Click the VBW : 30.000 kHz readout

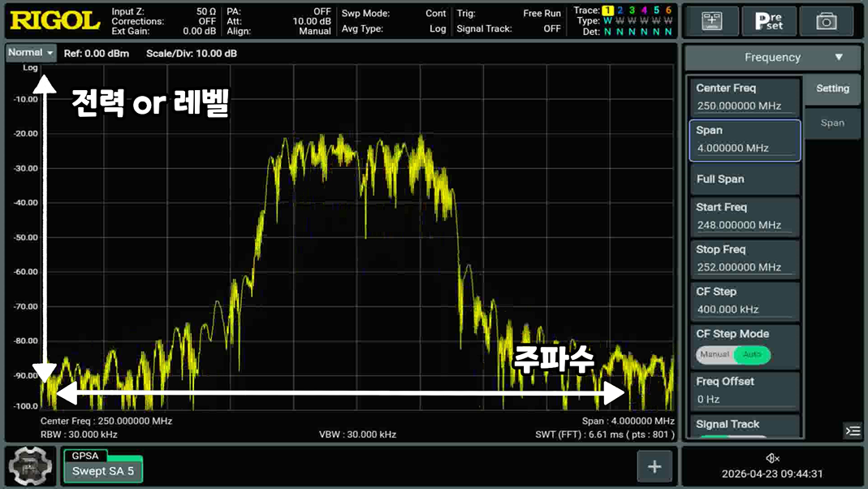click(x=357, y=435)
